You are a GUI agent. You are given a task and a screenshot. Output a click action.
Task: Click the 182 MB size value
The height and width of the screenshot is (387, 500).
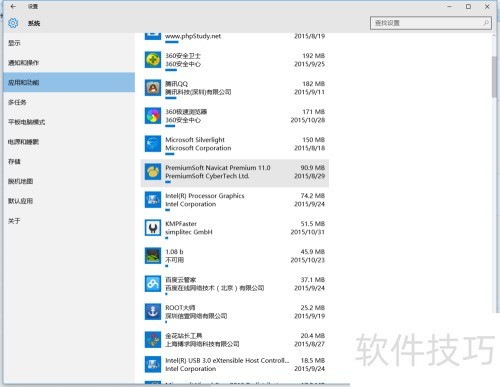click(x=313, y=84)
